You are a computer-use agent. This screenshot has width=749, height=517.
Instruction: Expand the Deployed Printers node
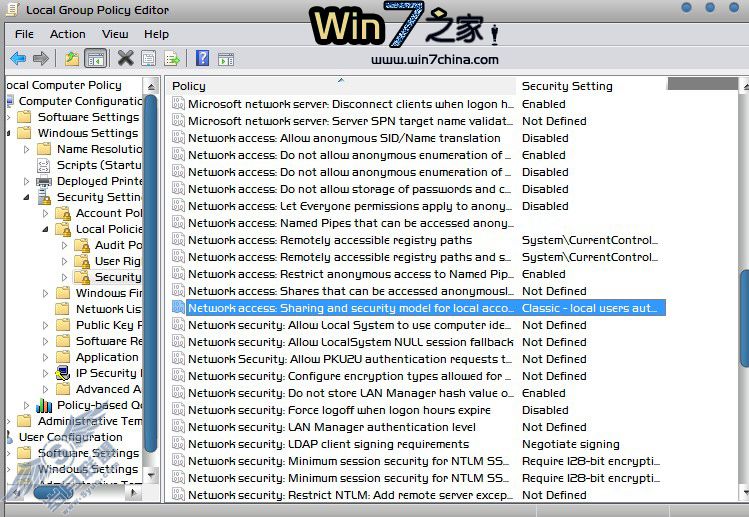pos(27,181)
